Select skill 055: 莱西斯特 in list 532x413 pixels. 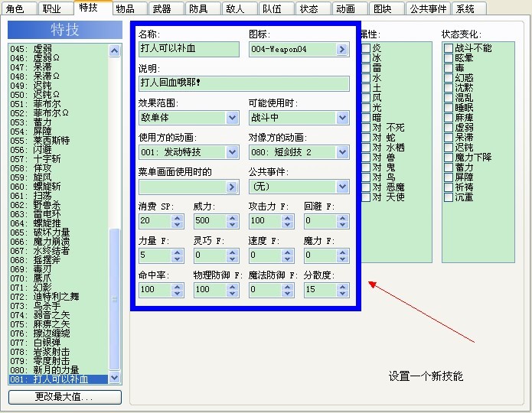click(58, 141)
